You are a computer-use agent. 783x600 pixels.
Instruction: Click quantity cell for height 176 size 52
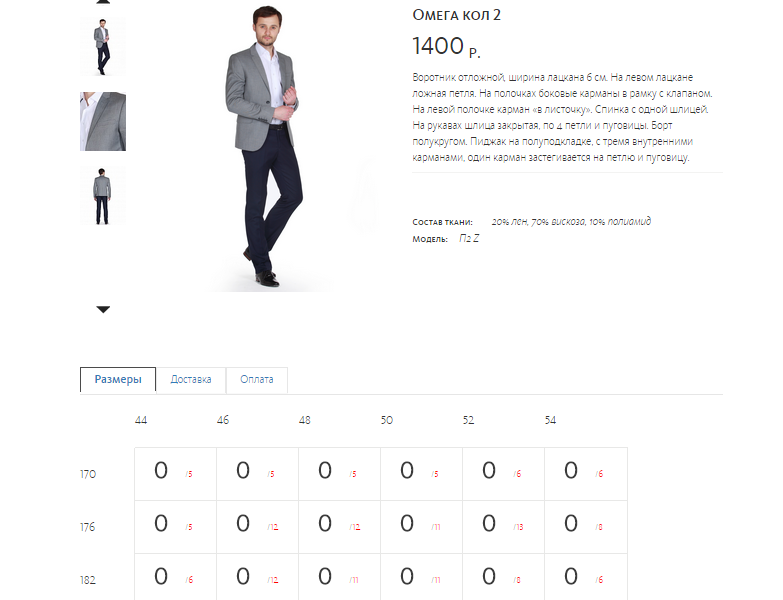click(503, 527)
